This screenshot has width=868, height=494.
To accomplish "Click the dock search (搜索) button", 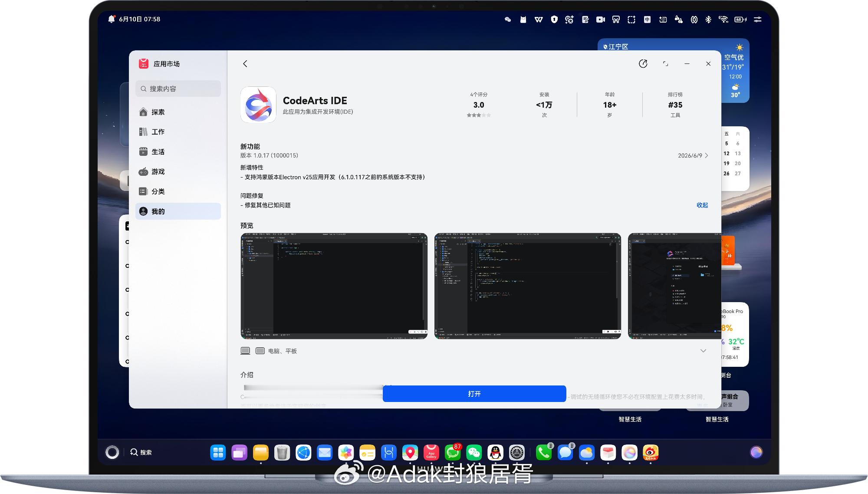I will click(x=141, y=452).
